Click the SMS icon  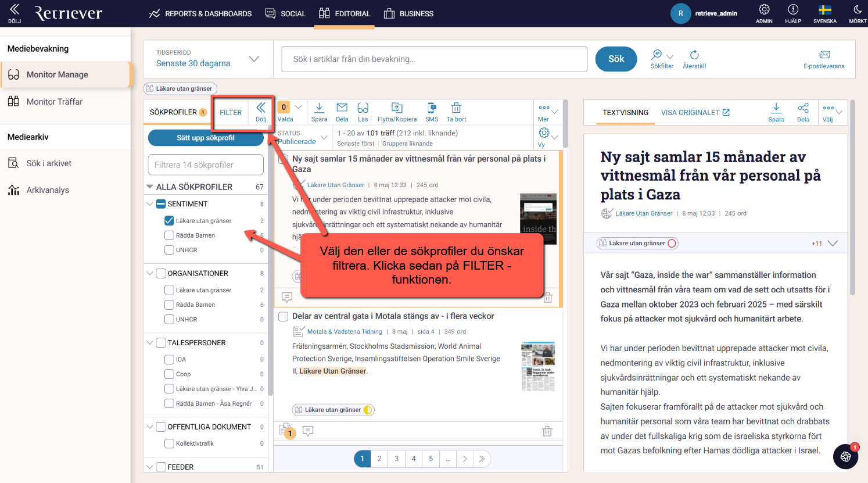(x=432, y=112)
